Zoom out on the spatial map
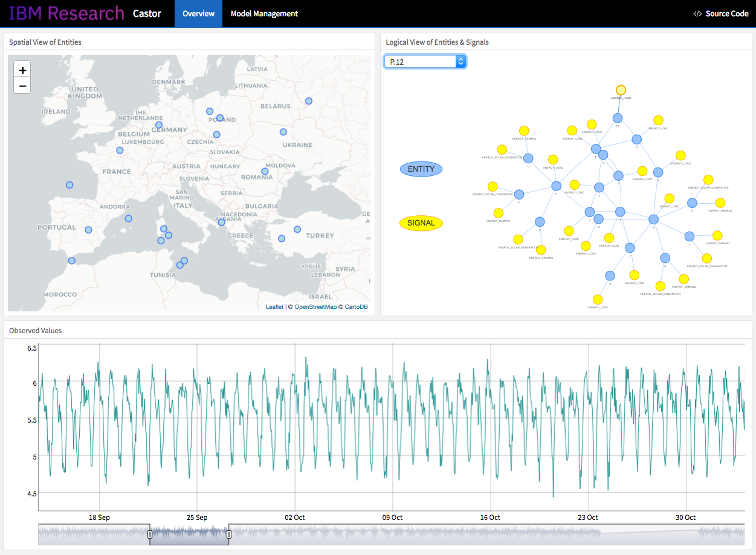The height and width of the screenshot is (555, 756). (x=22, y=86)
